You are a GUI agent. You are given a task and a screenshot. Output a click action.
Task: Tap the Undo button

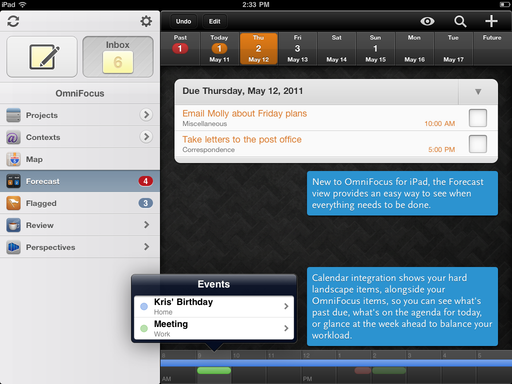point(183,21)
